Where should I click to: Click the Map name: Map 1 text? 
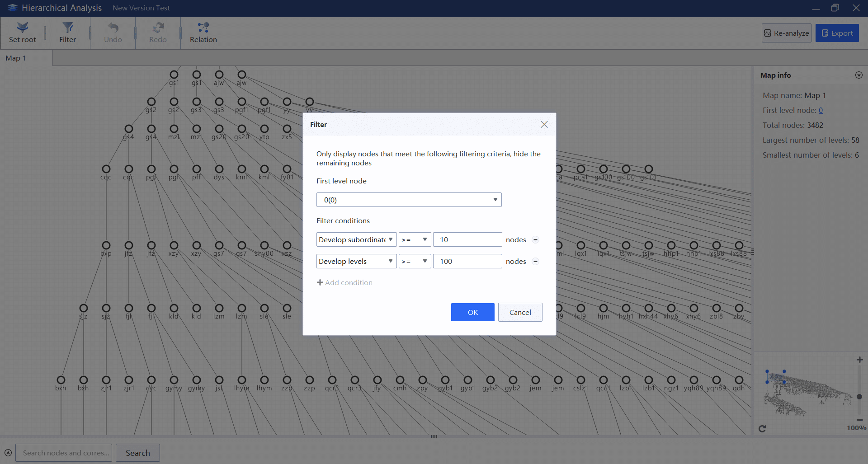(794, 95)
